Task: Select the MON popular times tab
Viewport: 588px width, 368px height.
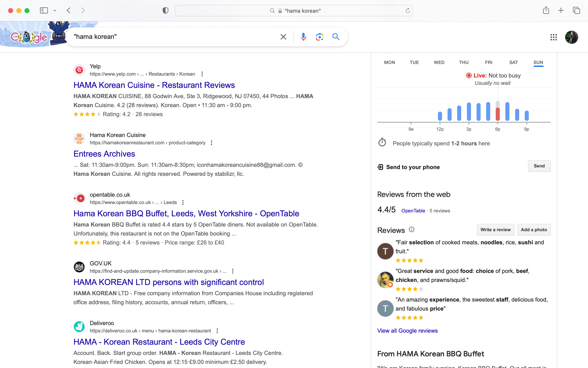Action: (390, 63)
